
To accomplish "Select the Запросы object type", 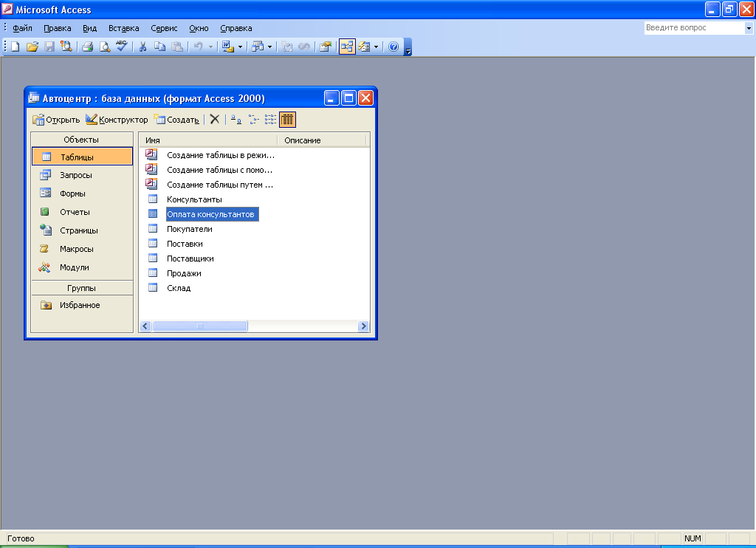I will [x=82, y=175].
